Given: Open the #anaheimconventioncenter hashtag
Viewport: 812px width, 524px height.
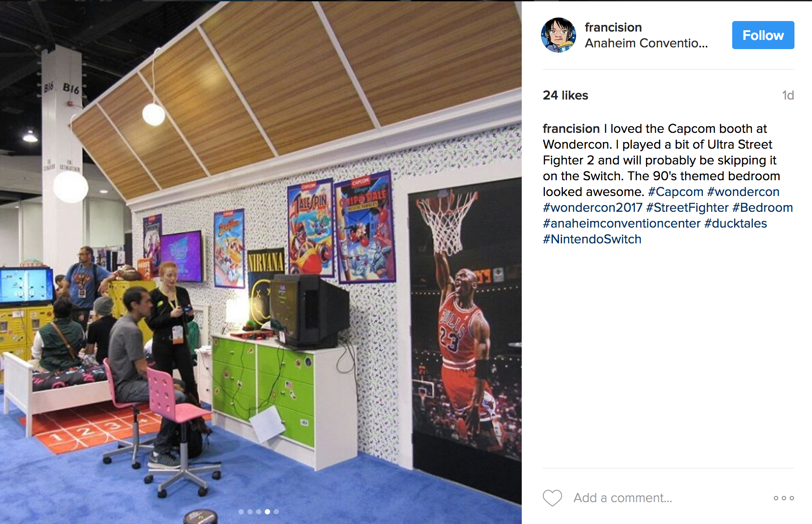Looking at the screenshot, I should tap(622, 223).
